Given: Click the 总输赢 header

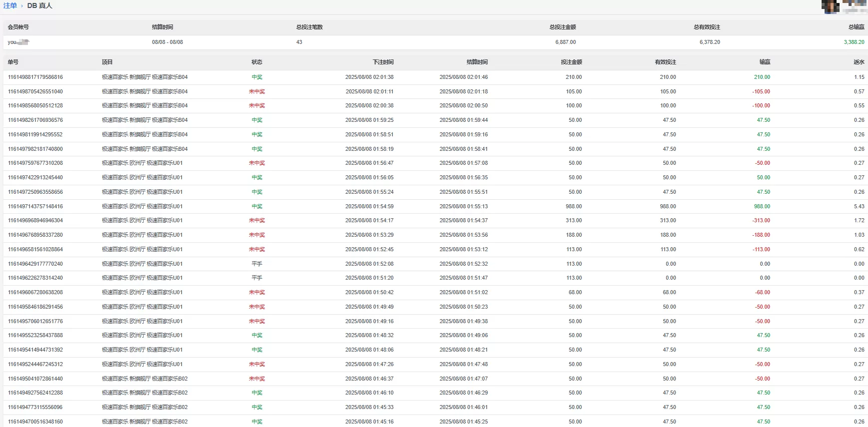Looking at the screenshot, I should [857, 27].
